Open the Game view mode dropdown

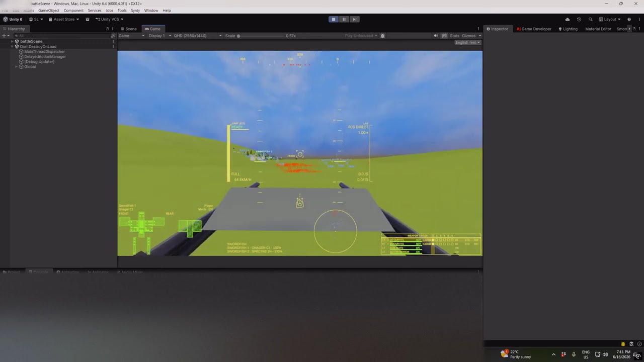[131, 36]
